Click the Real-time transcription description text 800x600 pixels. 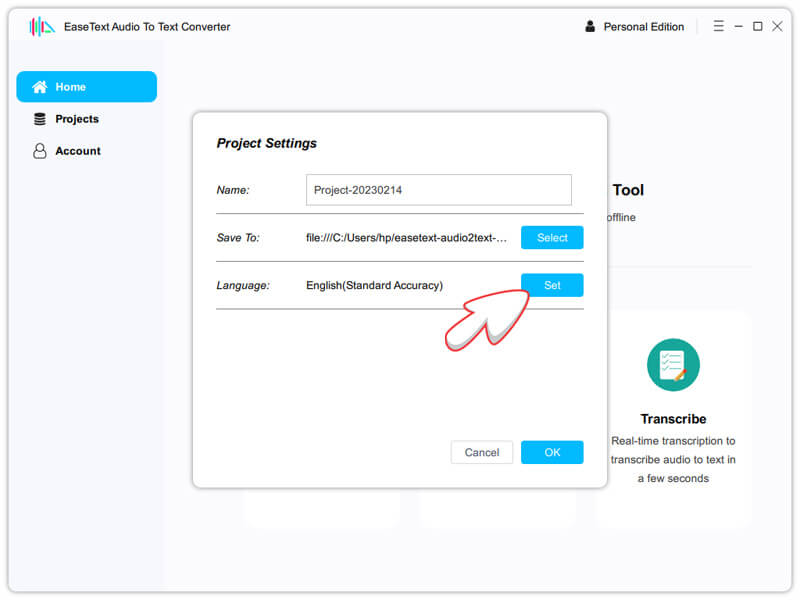(x=673, y=459)
